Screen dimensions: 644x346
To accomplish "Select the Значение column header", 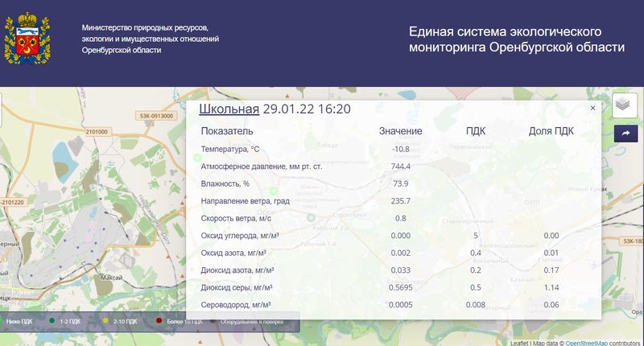I will point(400,131).
